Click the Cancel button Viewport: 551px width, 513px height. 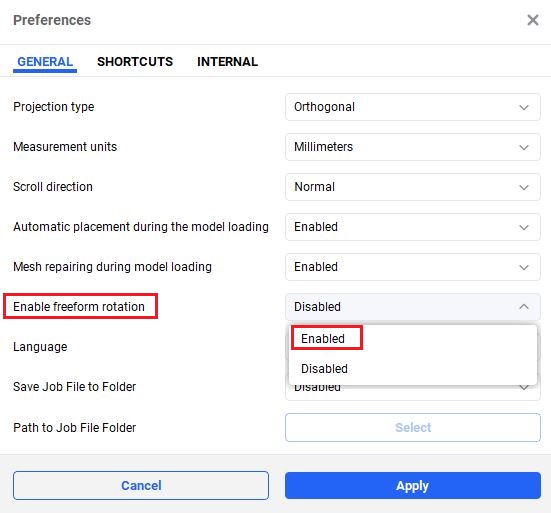[141, 486]
